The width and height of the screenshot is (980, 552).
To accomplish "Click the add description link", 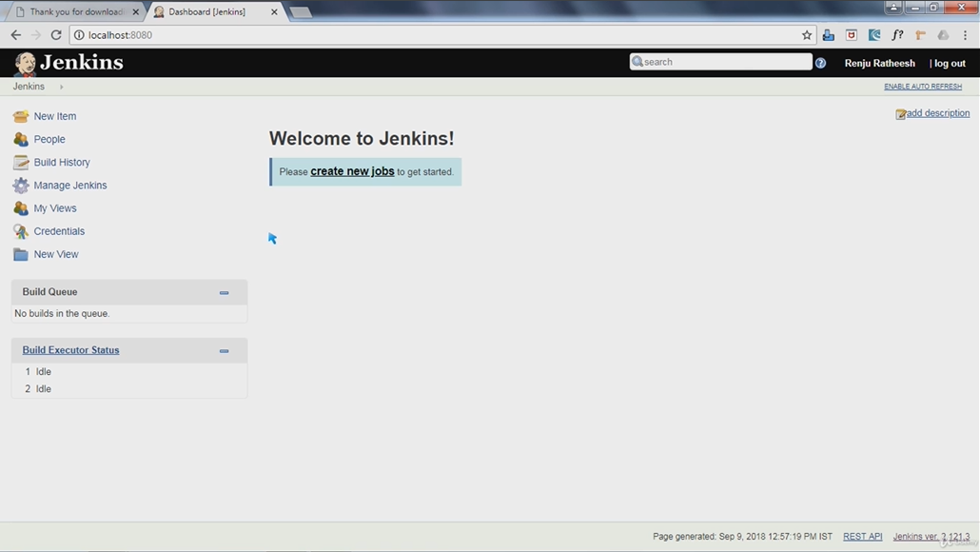I will (938, 113).
